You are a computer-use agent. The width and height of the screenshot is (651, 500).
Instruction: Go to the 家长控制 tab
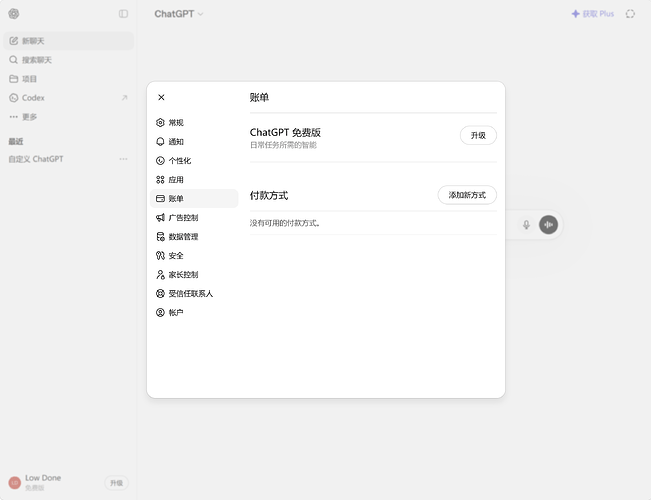tap(194, 275)
